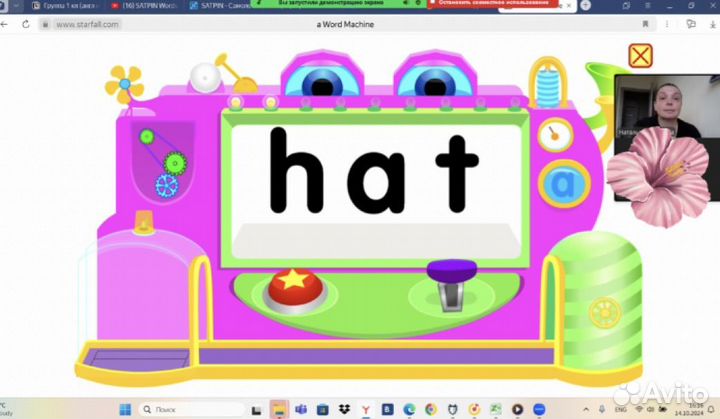Click the round pressure gauge dial
The width and height of the screenshot is (720, 419).
(x=555, y=135)
